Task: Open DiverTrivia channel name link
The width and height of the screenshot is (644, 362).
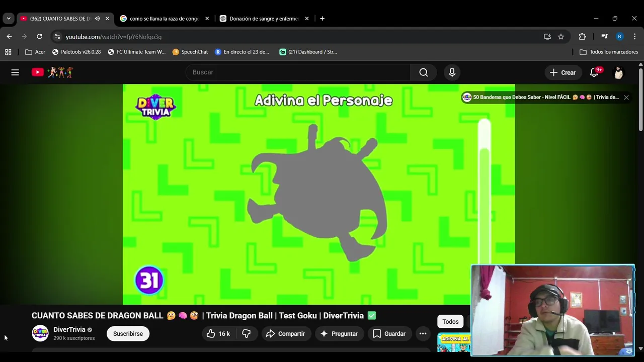Action: click(x=69, y=330)
